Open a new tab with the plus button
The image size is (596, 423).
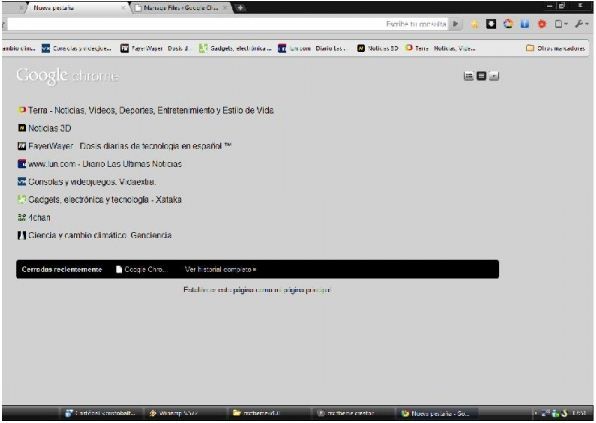[241, 8]
